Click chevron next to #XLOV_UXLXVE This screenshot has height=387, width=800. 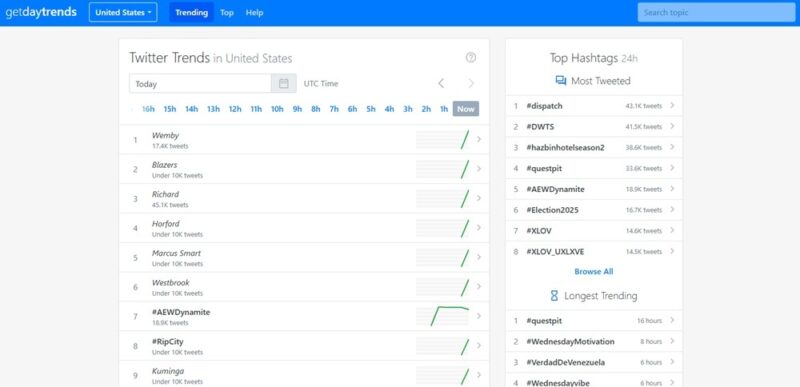(x=672, y=251)
